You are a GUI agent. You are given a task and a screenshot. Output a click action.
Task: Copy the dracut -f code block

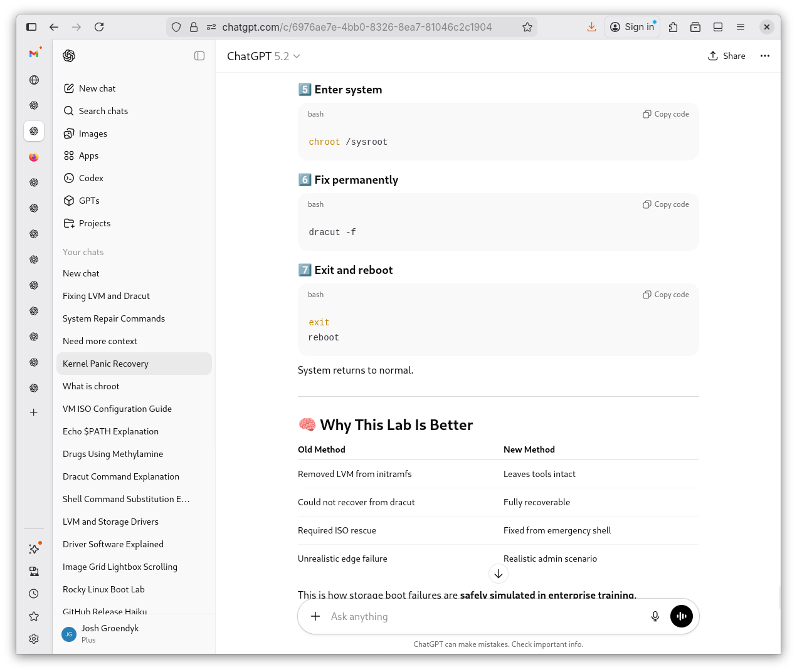(666, 204)
